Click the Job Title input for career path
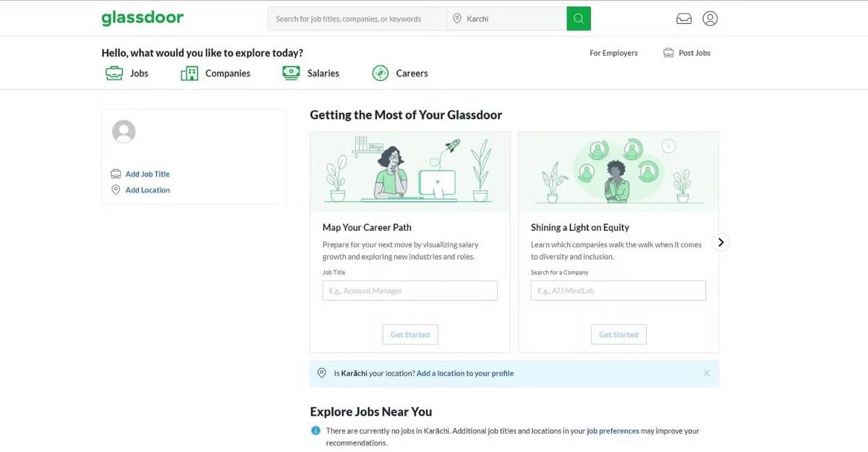The height and width of the screenshot is (452, 868). [409, 290]
